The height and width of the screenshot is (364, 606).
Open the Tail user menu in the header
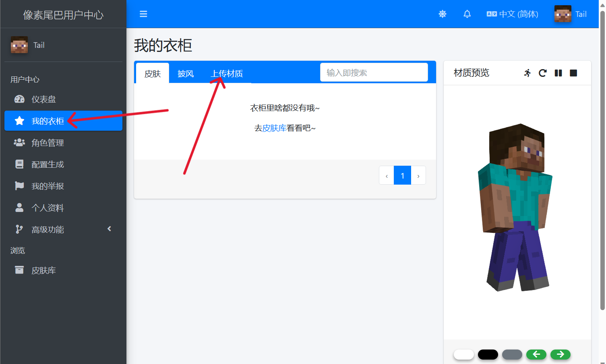(x=570, y=14)
